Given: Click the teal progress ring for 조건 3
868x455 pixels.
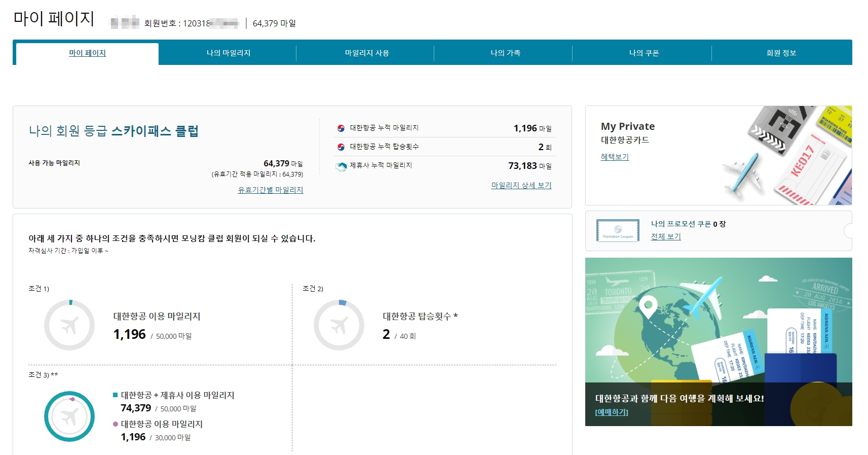Looking at the screenshot, I should click(x=69, y=416).
